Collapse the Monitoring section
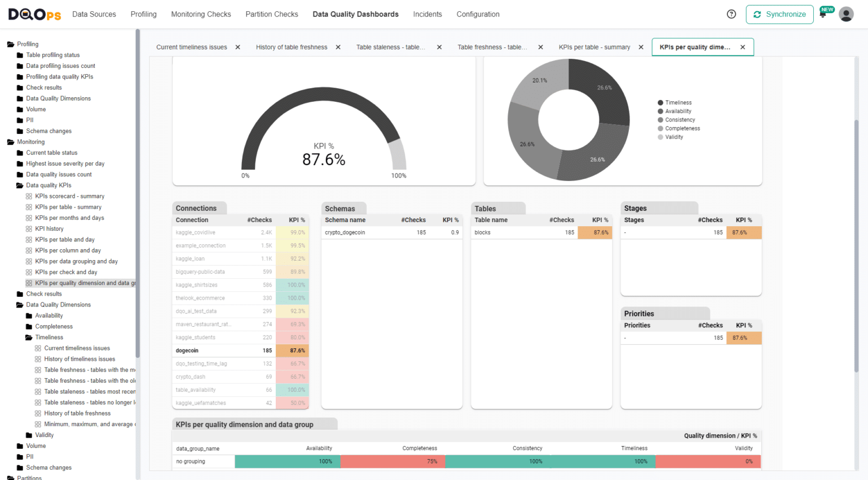The image size is (868, 480). point(9,141)
